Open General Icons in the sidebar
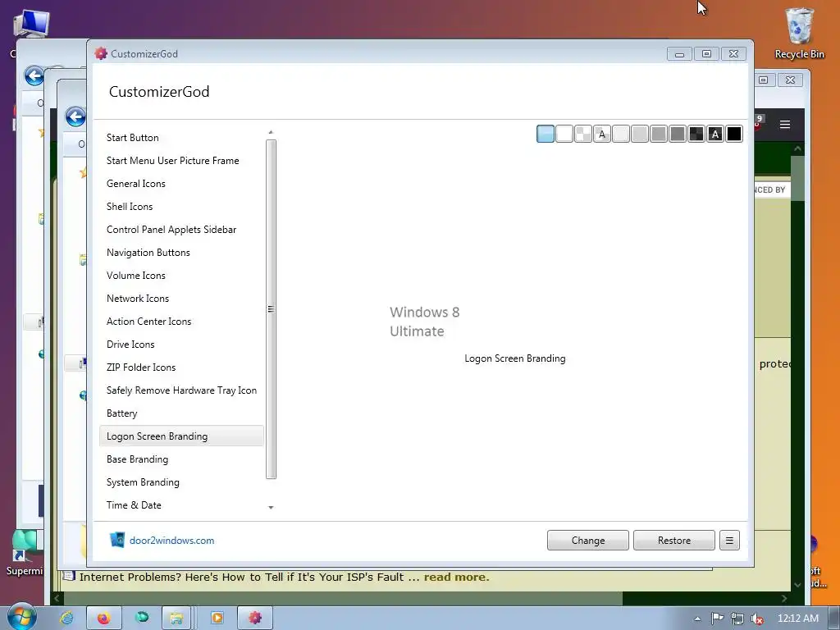The image size is (840, 630). point(181,184)
